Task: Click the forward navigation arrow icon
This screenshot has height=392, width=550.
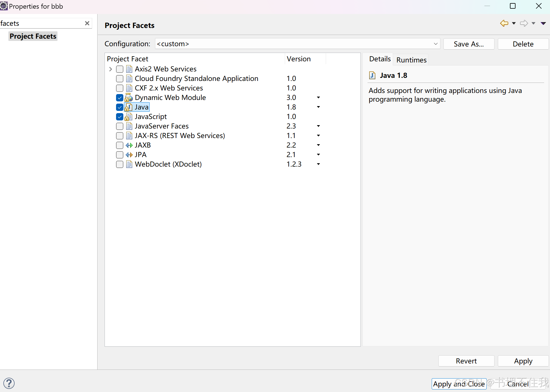Action: [524, 23]
